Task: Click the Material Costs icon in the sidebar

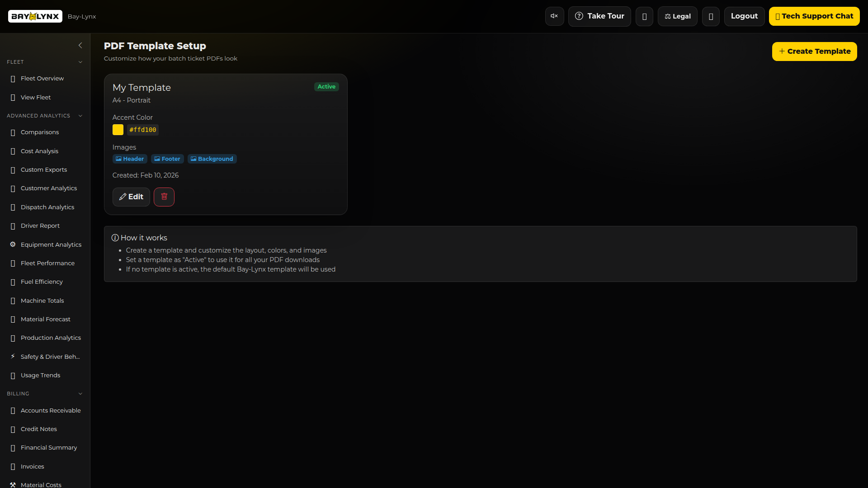Action: 13,484
